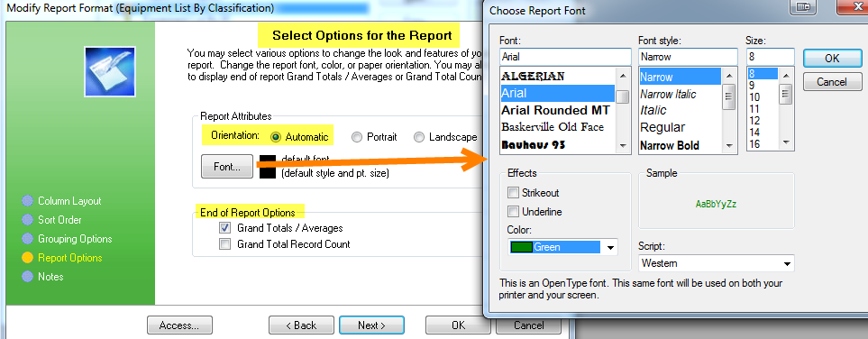
Task: Pick Arial Rounded MT from font list
Action: click(x=555, y=110)
